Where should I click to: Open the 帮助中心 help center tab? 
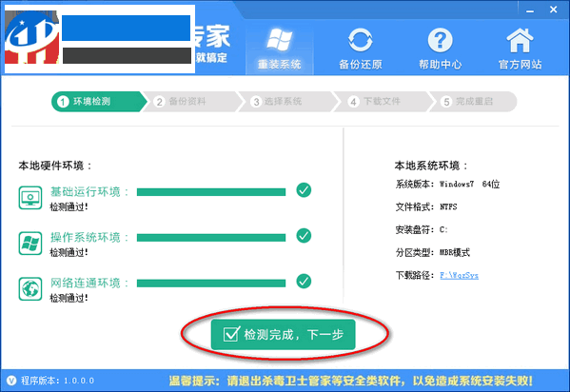(441, 49)
